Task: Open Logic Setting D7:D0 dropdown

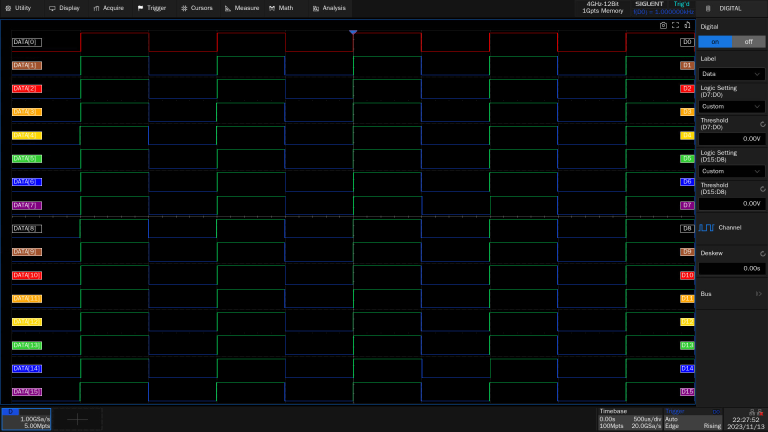Action: point(731,106)
